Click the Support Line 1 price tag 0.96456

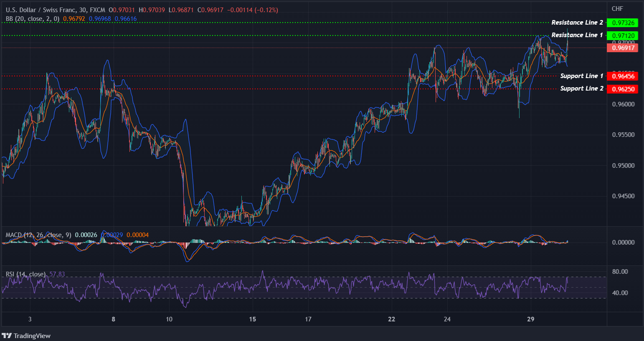tap(623, 76)
